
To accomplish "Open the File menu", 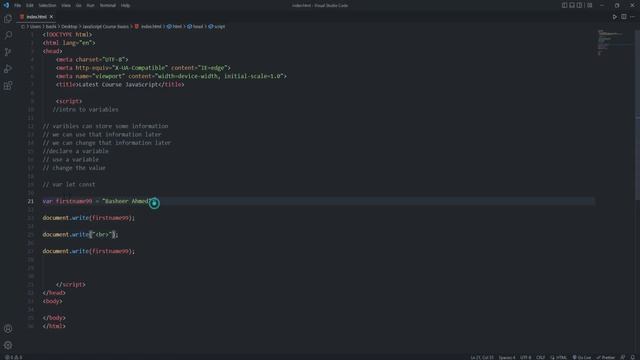I will [x=17, y=5].
